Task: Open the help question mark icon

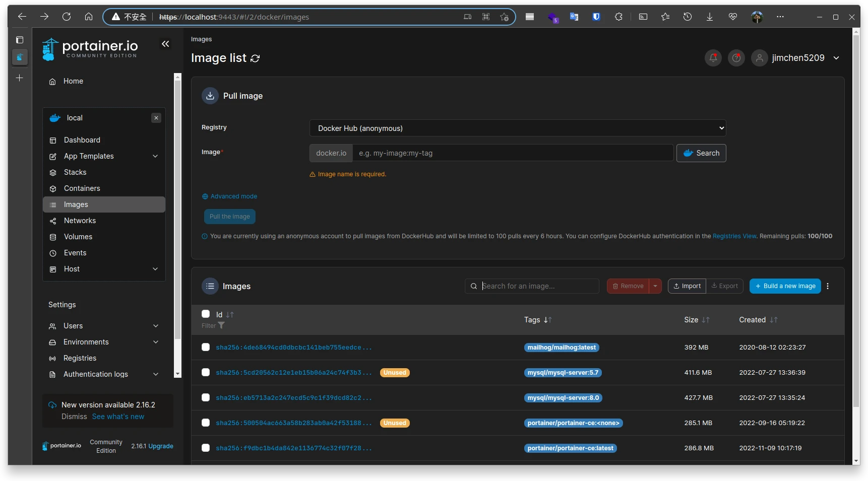Action: [x=736, y=58]
